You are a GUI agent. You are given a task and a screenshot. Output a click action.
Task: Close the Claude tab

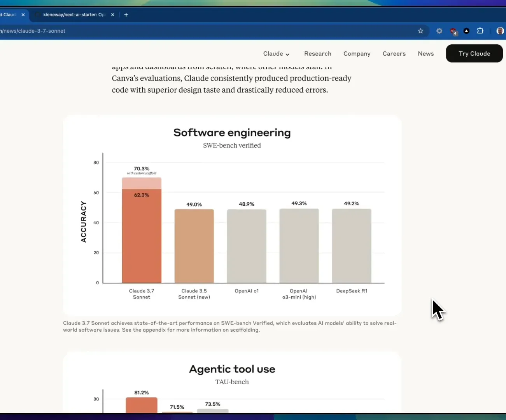23,15
